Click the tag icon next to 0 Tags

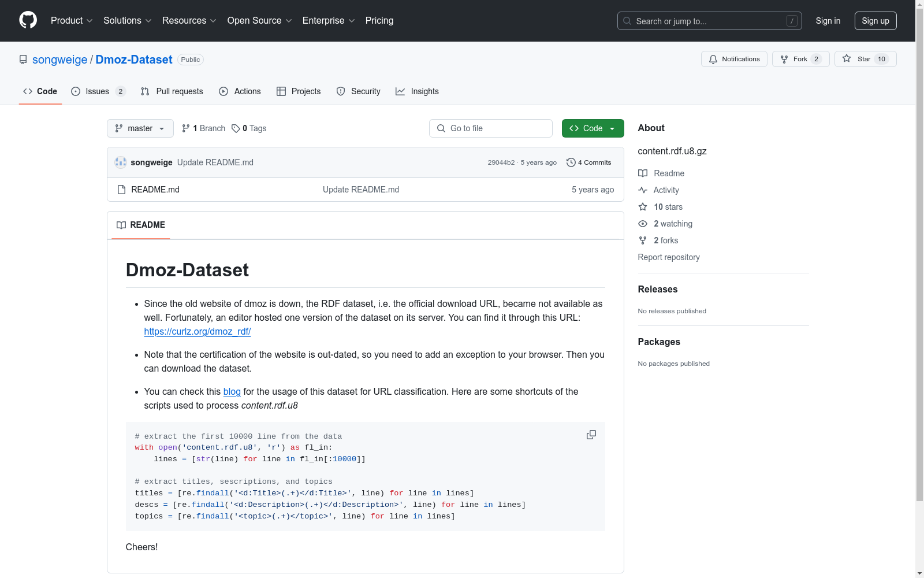point(236,128)
